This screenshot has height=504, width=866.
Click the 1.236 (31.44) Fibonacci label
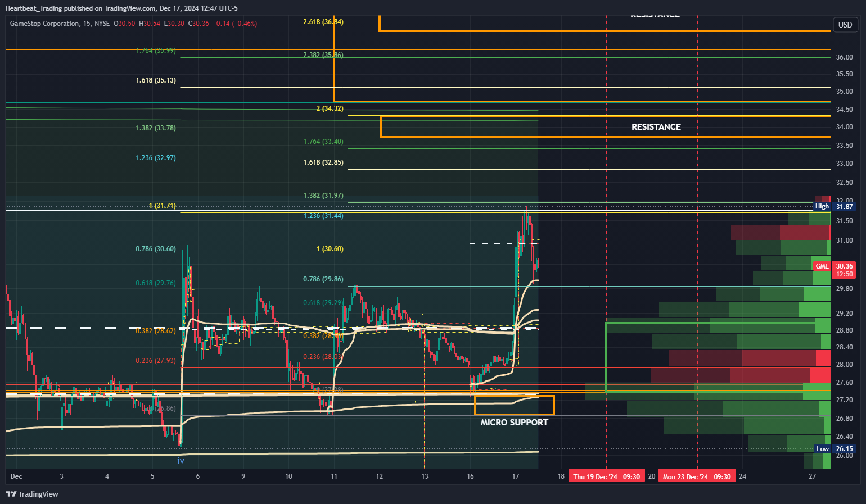click(323, 216)
